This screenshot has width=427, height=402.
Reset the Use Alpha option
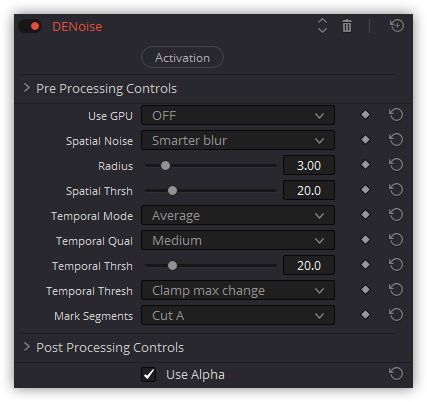396,374
